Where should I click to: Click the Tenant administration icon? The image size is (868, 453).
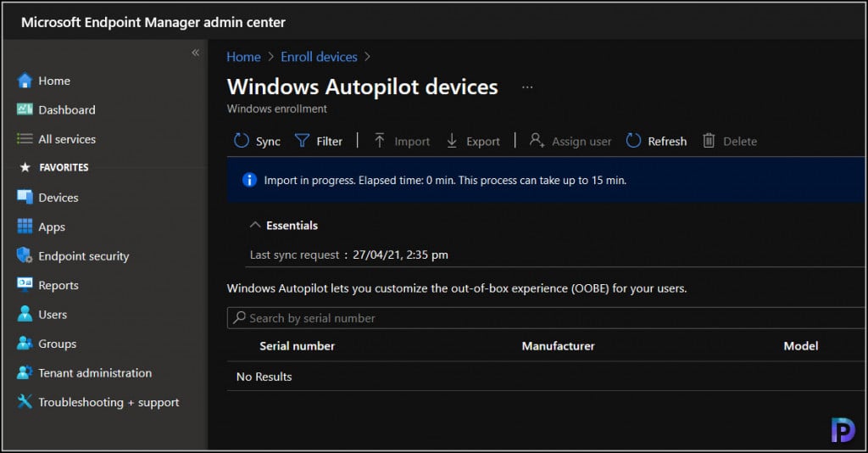coord(25,372)
